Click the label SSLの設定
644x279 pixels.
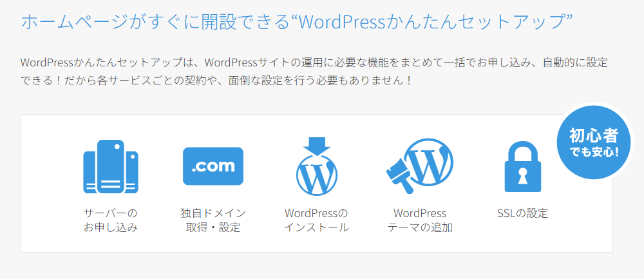click(522, 214)
